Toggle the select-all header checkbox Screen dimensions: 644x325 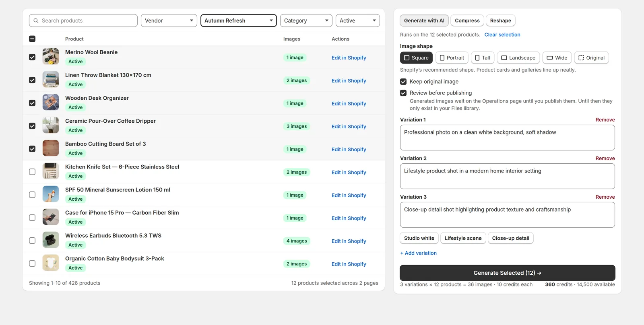[32, 39]
